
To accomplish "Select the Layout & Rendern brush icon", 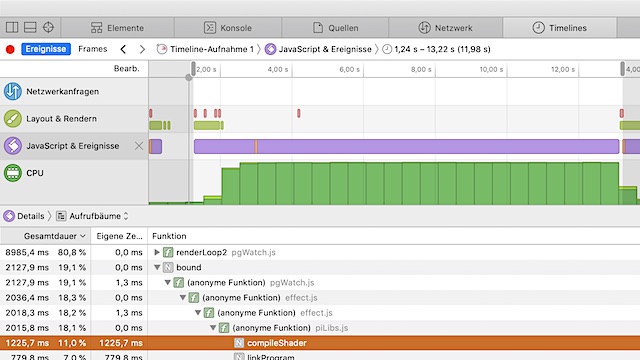I will [13, 118].
